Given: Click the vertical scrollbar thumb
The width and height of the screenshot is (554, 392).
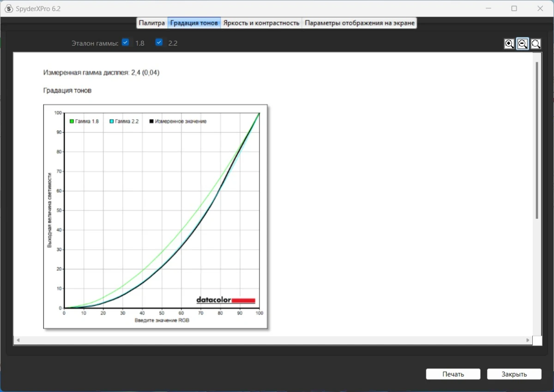Looking at the screenshot, I should click(536, 139).
